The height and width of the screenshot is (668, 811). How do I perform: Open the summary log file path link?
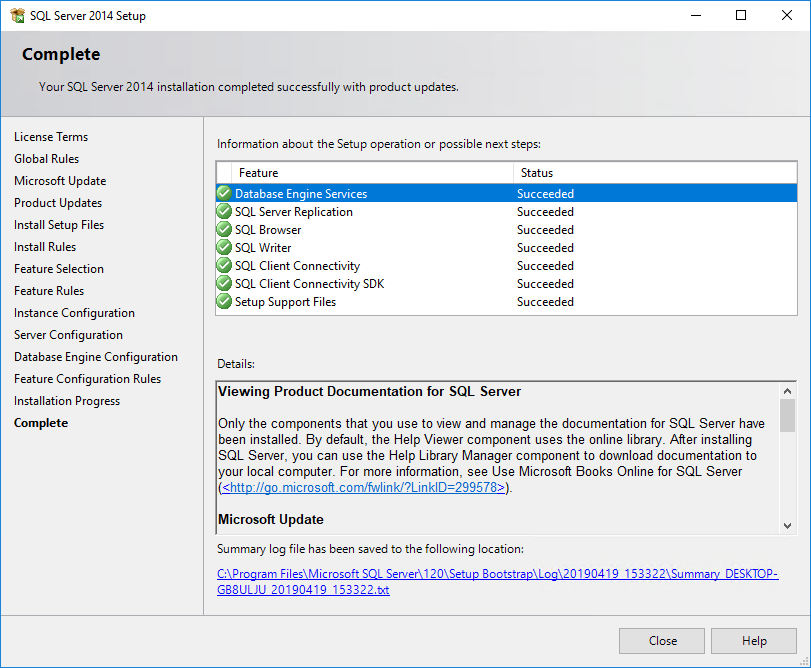[x=498, y=582]
